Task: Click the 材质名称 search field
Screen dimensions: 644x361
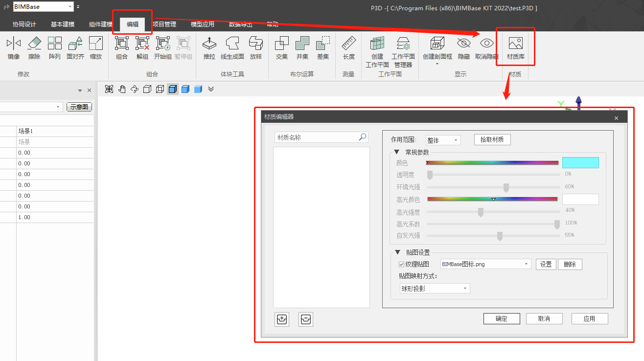Action: pyautogui.click(x=316, y=137)
